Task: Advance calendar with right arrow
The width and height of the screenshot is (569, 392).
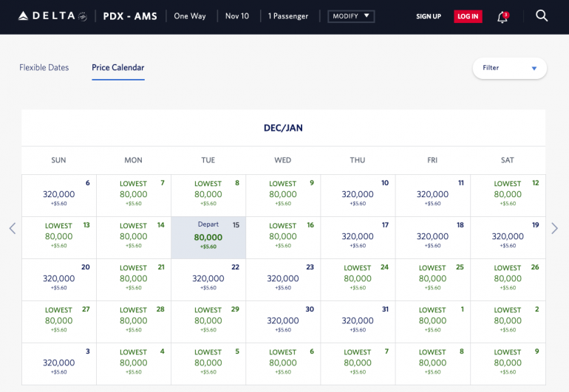Action: [555, 228]
